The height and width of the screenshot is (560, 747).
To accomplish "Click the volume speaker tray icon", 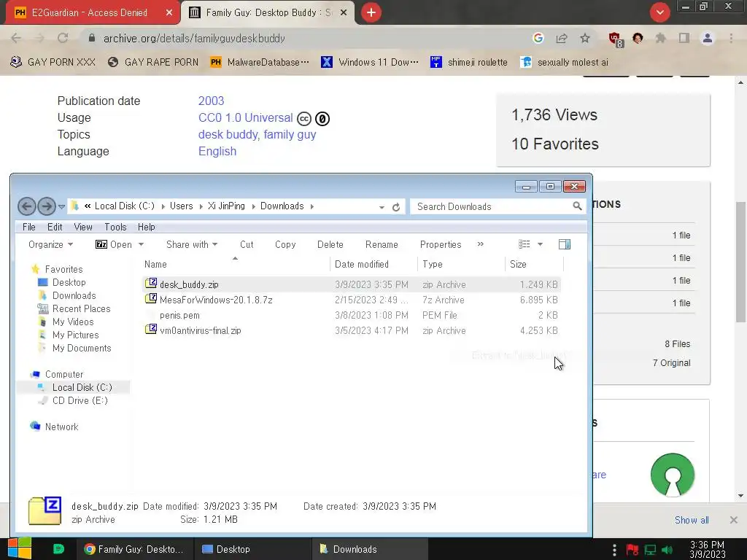I will pyautogui.click(x=667, y=550).
